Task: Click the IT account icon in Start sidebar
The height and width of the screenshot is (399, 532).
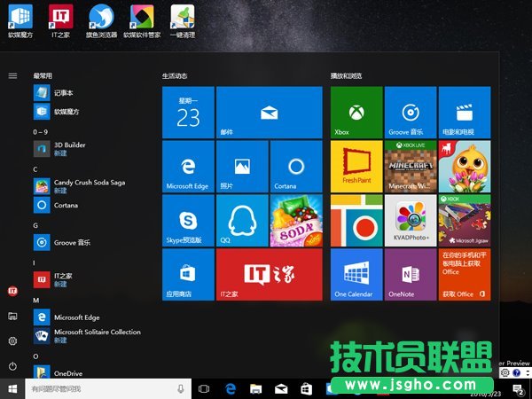Action: tap(12, 291)
